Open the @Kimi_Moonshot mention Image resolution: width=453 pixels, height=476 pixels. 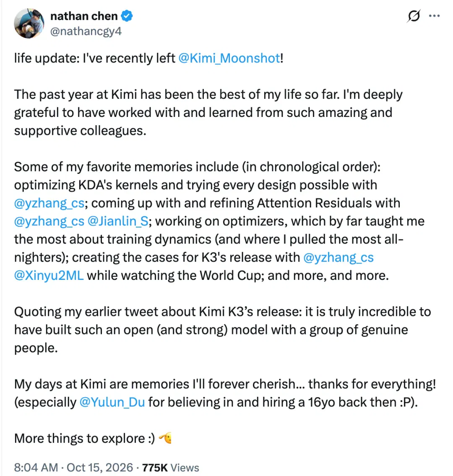[x=229, y=58]
